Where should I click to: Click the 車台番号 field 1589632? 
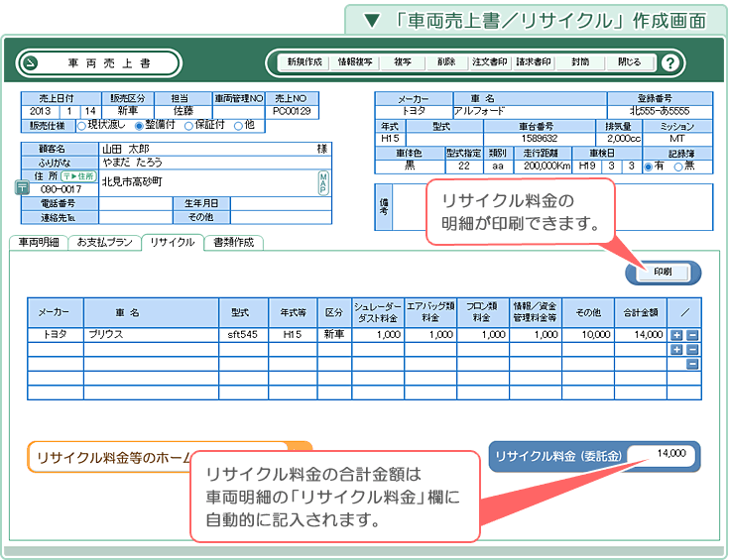coord(539,139)
